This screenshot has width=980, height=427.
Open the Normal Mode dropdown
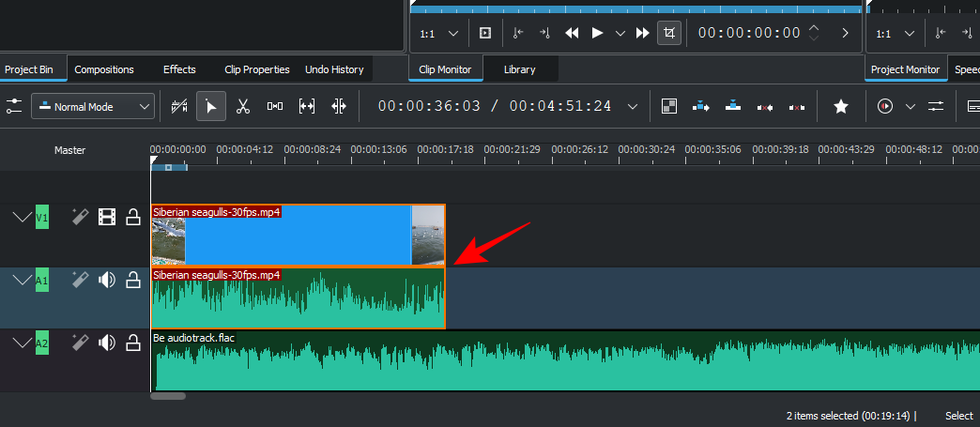pyautogui.click(x=93, y=107)
